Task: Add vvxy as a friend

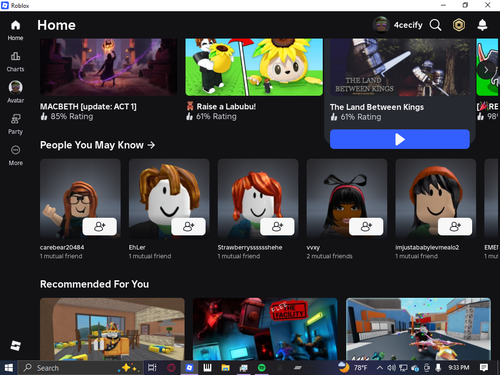Action: click(366, 227)
